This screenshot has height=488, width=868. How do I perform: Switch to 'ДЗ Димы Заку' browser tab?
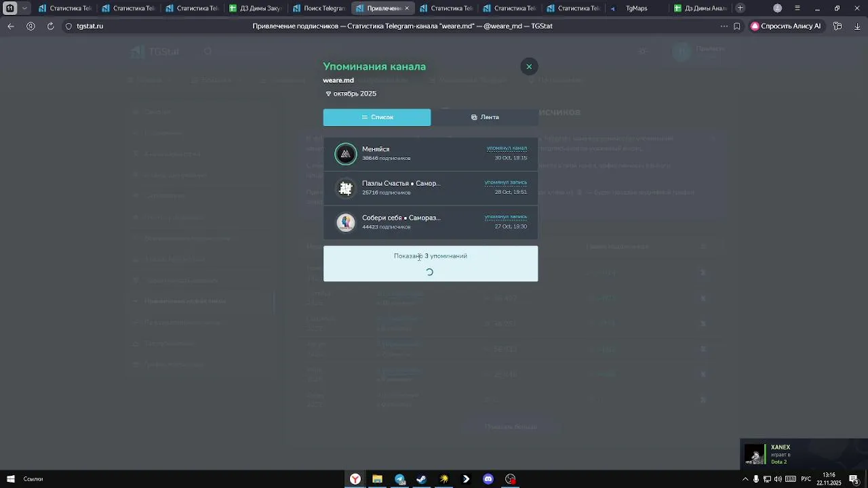255,8
